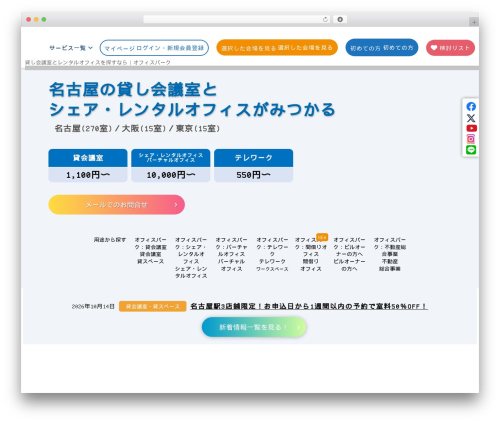Open バーチャルオフィス menu item

point(232,254)
